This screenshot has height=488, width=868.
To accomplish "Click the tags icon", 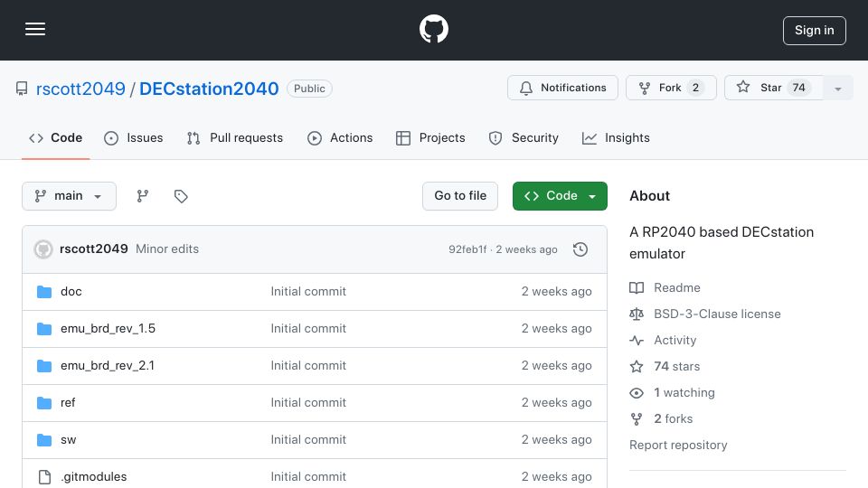I will click(x=181, y=196).
